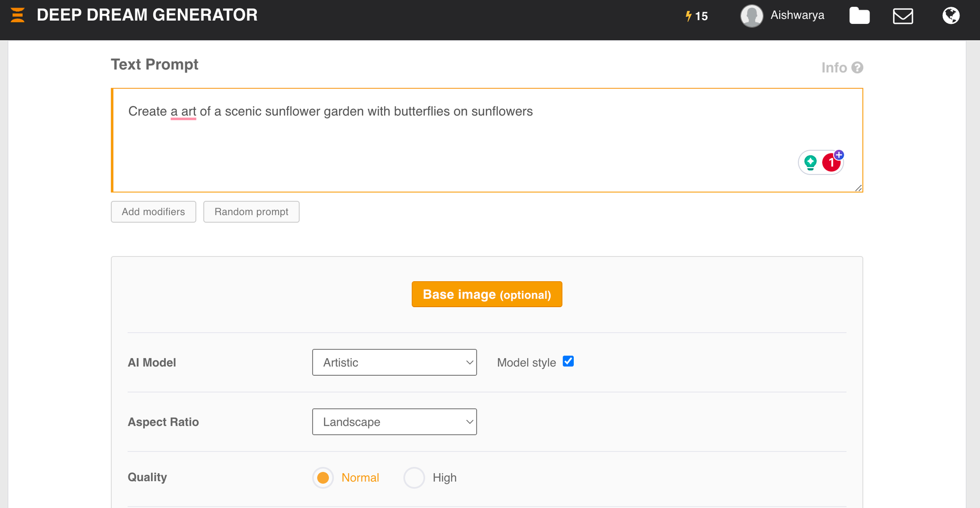Viewport: 980px width, 508px height.
Task: Click Base image (optional) button
Action: (x=487, y=294)
